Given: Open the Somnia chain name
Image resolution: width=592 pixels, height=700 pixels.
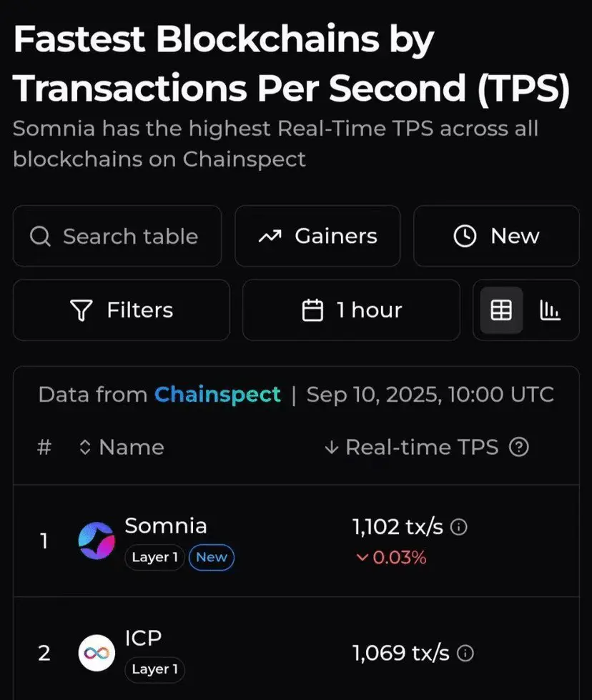Looking at the screenshot, I should point(166,526).
